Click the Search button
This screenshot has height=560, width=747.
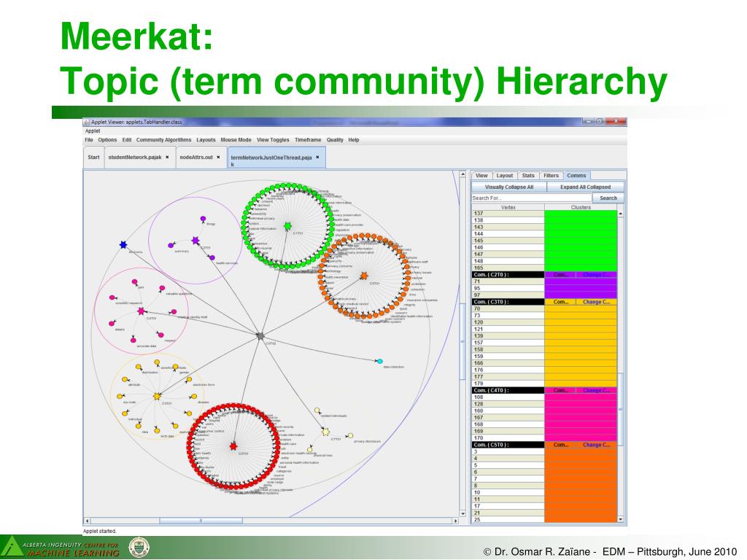(x=608, y=198)
